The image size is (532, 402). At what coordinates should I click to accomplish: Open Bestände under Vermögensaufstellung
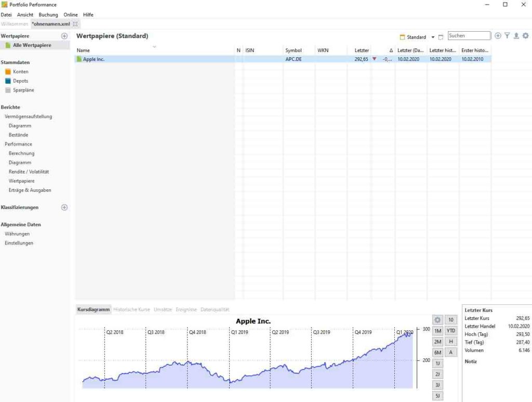point(18,135)
